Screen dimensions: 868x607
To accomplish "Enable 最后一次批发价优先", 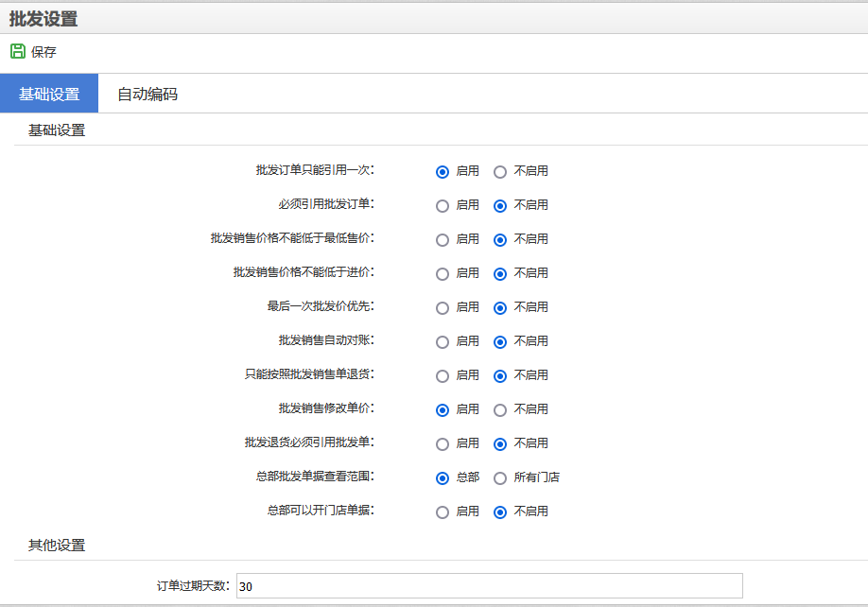I will 443,308.
